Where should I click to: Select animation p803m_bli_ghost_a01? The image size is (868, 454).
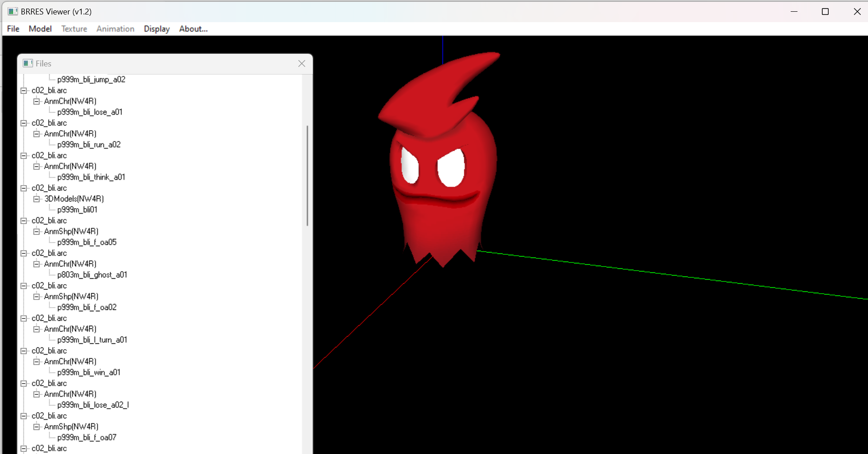[x=92, y=275]
